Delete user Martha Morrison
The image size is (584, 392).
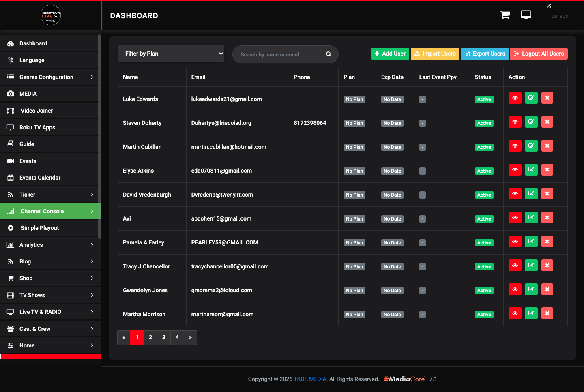[x=547, y=313]
